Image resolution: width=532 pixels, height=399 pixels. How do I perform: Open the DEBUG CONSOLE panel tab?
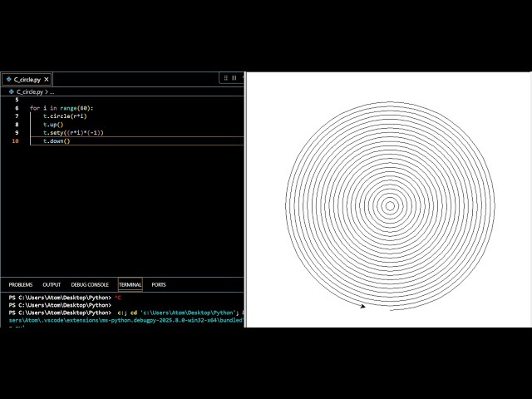click(90, 284)
